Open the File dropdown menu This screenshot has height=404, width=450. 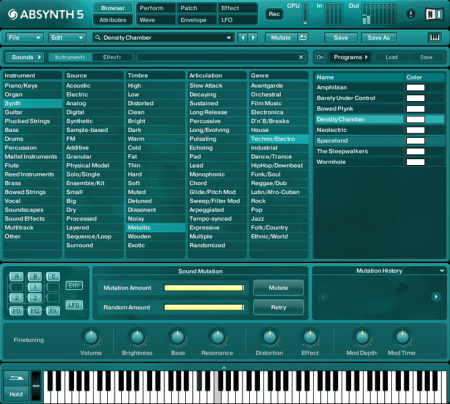tap(25, 38)
